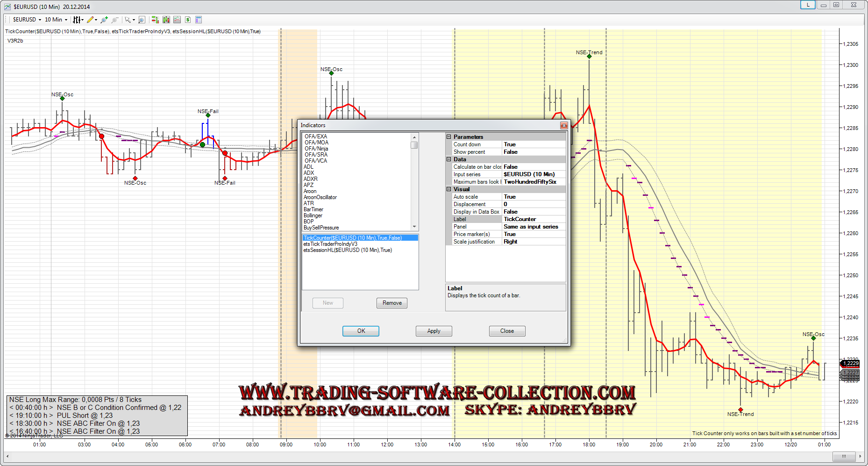
Task: Select Bollinger in the indicator list
Action: coord(313,215)
